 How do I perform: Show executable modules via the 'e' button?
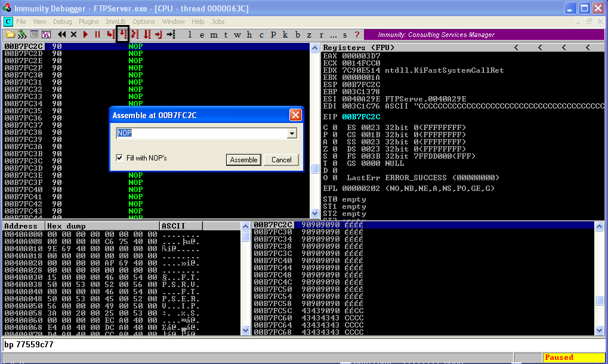pyautogui.click(x=202, y=35)
